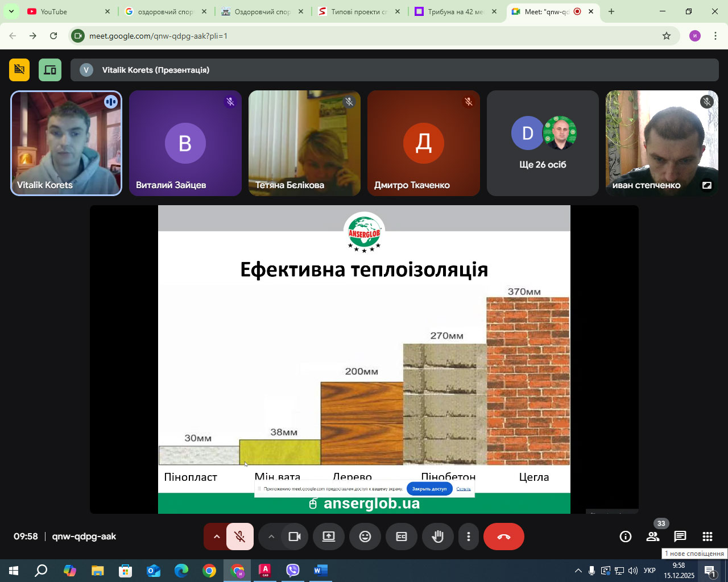Open more options three-dot menu
This screenshot has height=582, width=728.
click(x=468, y=537)
